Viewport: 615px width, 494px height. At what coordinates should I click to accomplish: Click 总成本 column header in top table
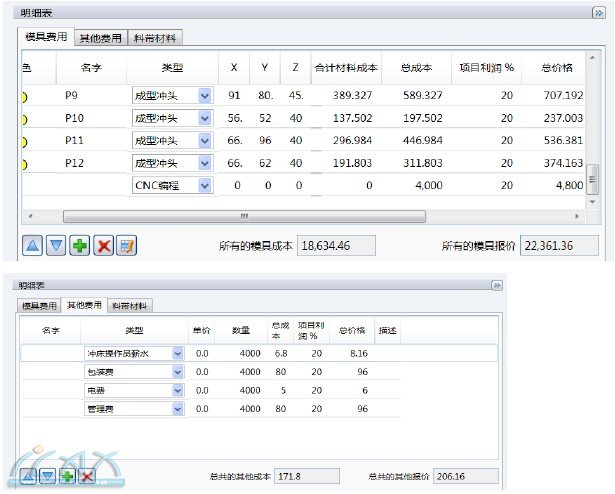coord(416,68)
